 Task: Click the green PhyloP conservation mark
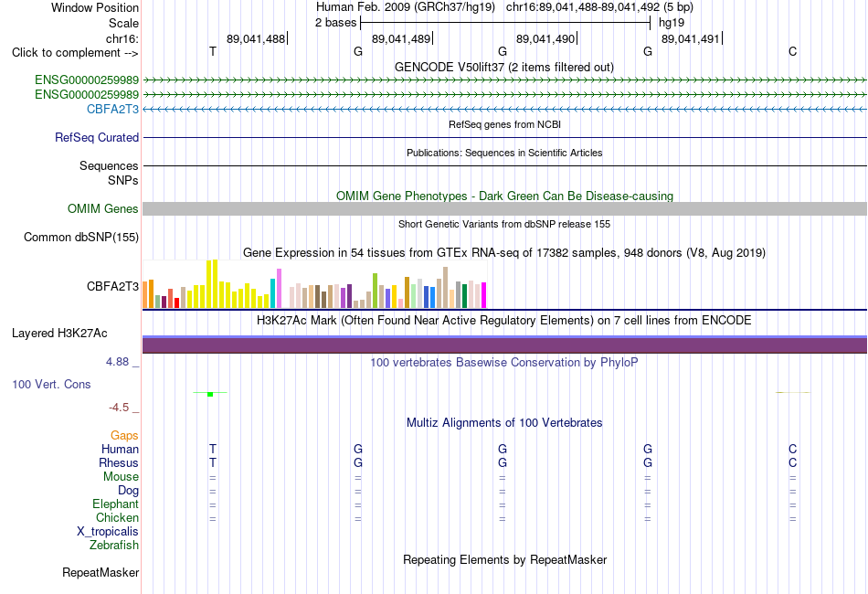[210, 394]
